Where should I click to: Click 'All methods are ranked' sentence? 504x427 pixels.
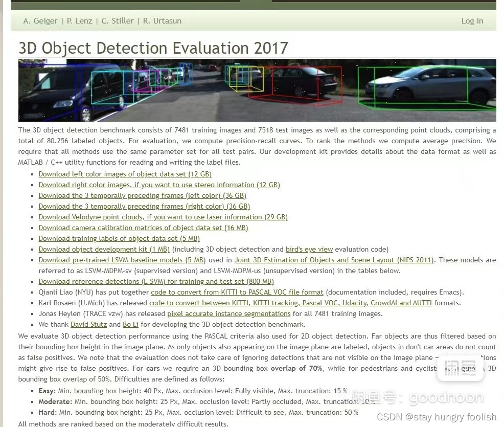pos(123,423)
